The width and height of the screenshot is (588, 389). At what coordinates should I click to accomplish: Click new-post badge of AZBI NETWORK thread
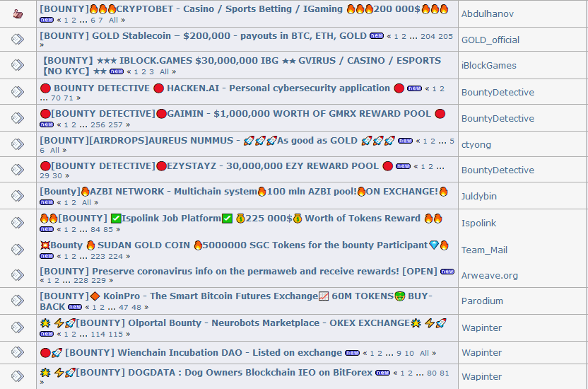click(47, 202)
